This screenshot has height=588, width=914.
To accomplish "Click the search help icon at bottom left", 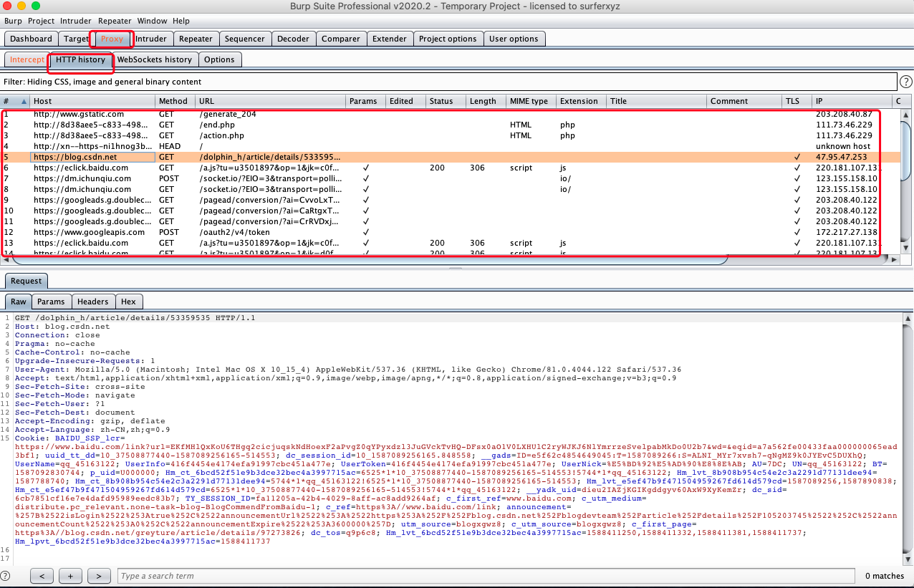I will 6,576.
